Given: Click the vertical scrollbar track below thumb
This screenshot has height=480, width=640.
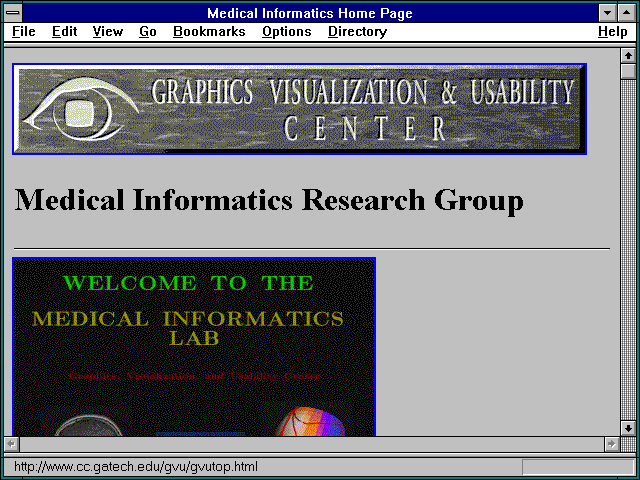Looking at the screenshot, I should pyautogui.click(x=628, y=250).
